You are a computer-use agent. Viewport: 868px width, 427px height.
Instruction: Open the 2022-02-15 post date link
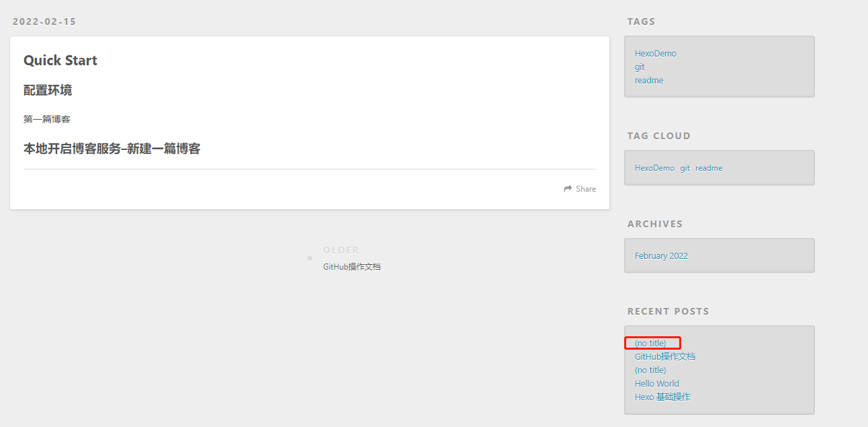tap(44, 22)
